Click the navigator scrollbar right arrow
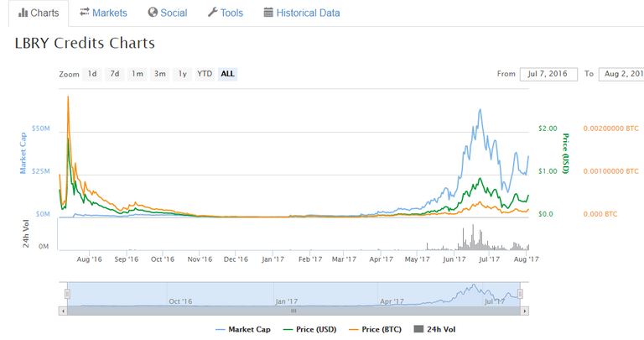Viewport: 644px width, 340px height. tap(524, 311)
